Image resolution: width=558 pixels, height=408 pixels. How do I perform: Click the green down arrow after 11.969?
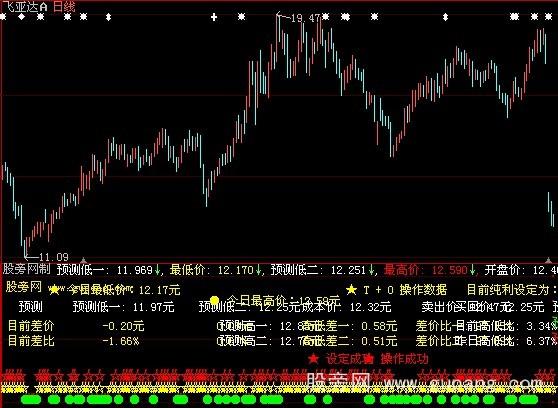click(x=157, y=270)
